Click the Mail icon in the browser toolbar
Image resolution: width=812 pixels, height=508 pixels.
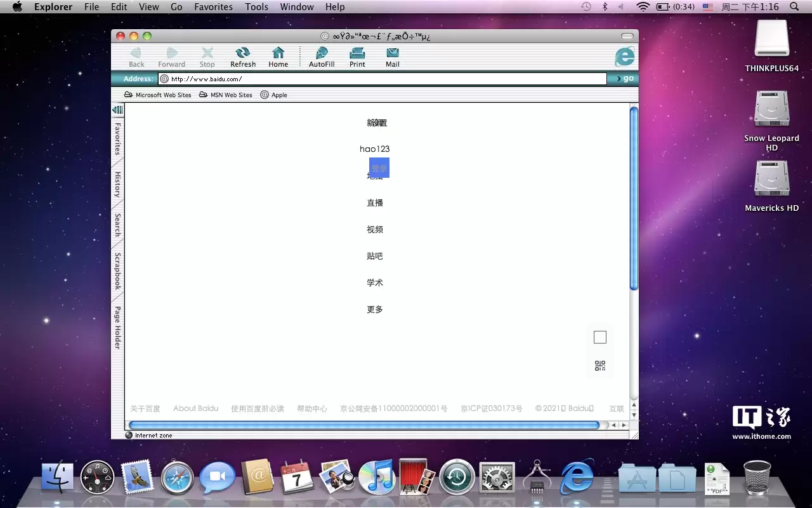pos(392,56)
